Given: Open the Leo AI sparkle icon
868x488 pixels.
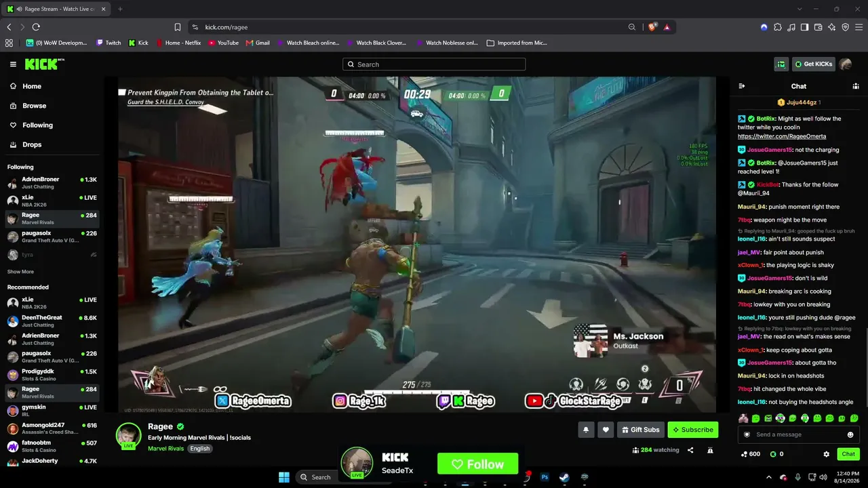Looking at the screenshot, I should [x=832, y=27].
